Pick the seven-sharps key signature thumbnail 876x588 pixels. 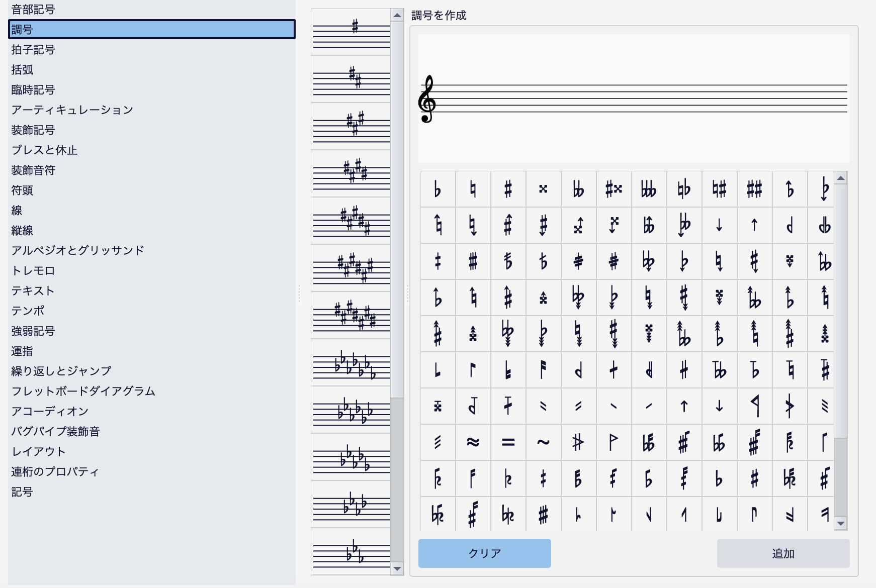coord(351,315)
